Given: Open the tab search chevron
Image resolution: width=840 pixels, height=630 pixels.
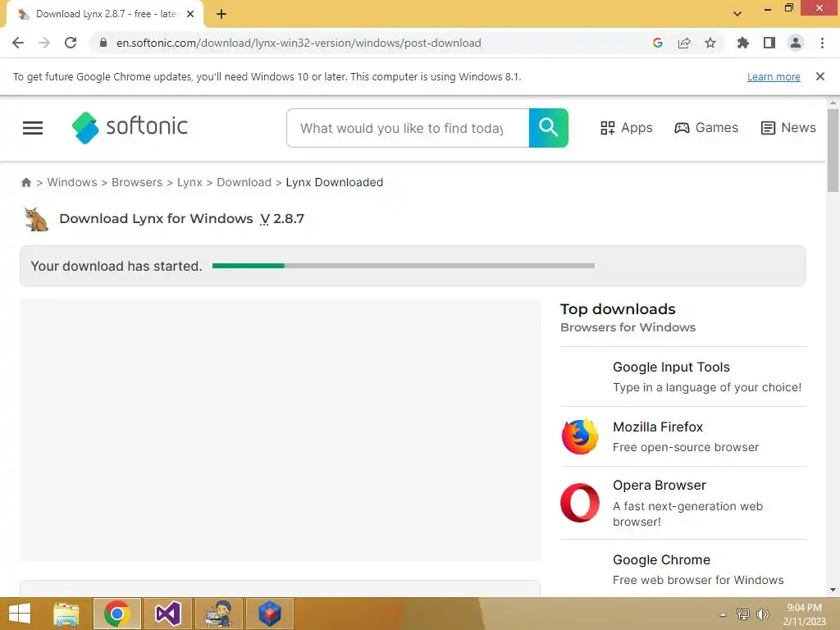Looking at the screenshot, I should 737,14.
